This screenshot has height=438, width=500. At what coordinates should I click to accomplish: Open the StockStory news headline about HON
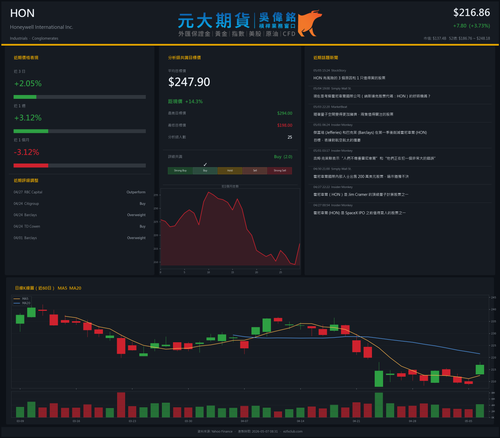[x=349, y=78]
